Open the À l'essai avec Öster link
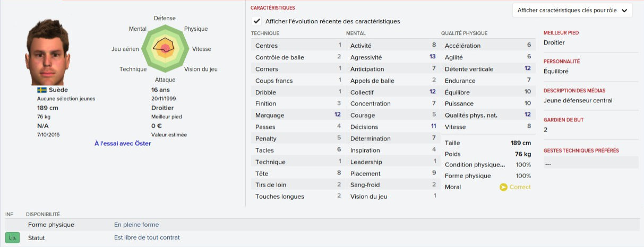The image size is (644, 247). [122, 144]
